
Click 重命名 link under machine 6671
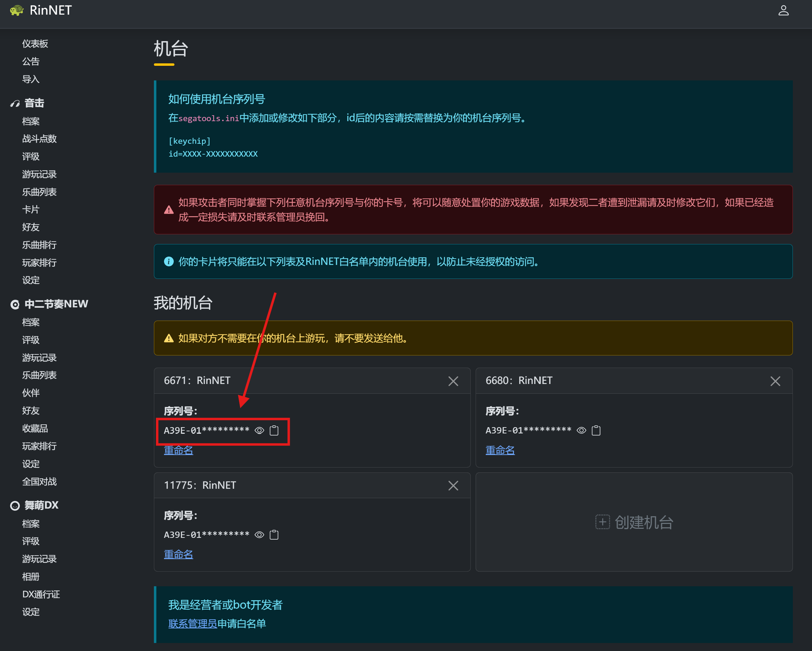[x=178, y=450]
